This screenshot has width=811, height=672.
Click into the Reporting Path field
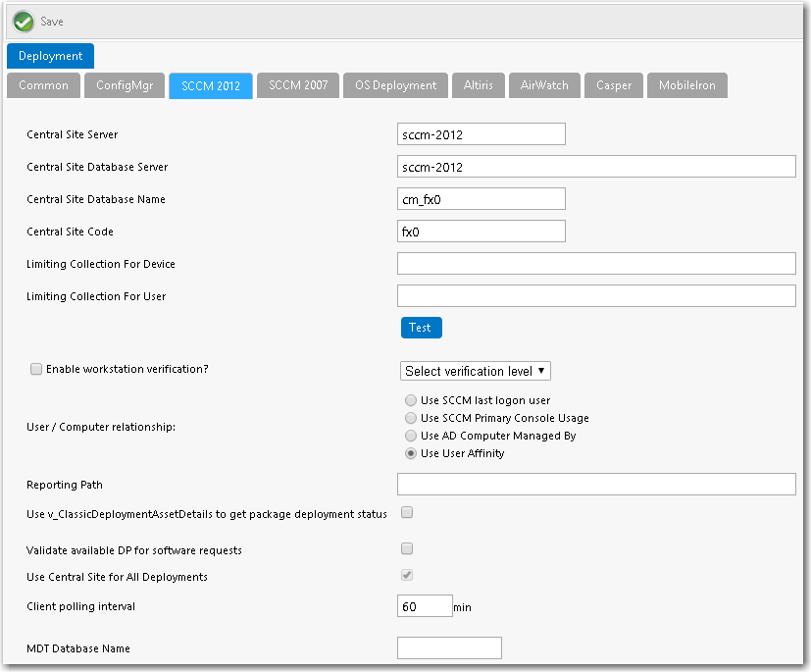pos(595,485)
